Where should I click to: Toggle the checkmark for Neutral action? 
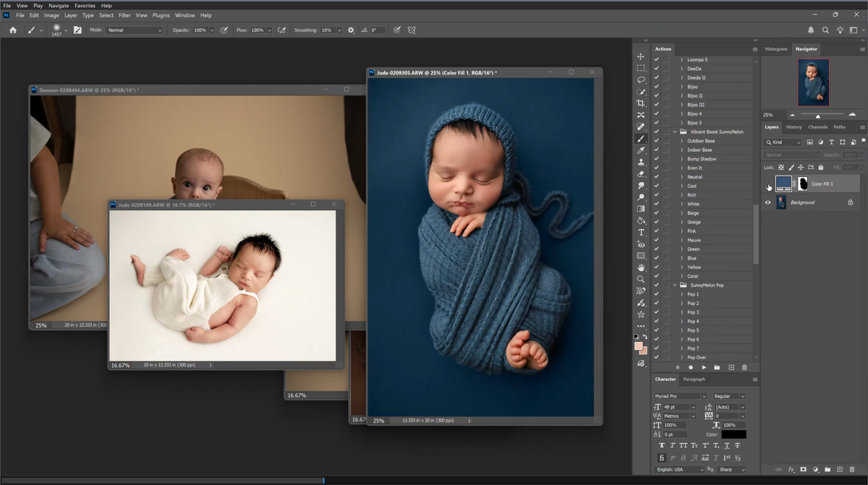656,177
